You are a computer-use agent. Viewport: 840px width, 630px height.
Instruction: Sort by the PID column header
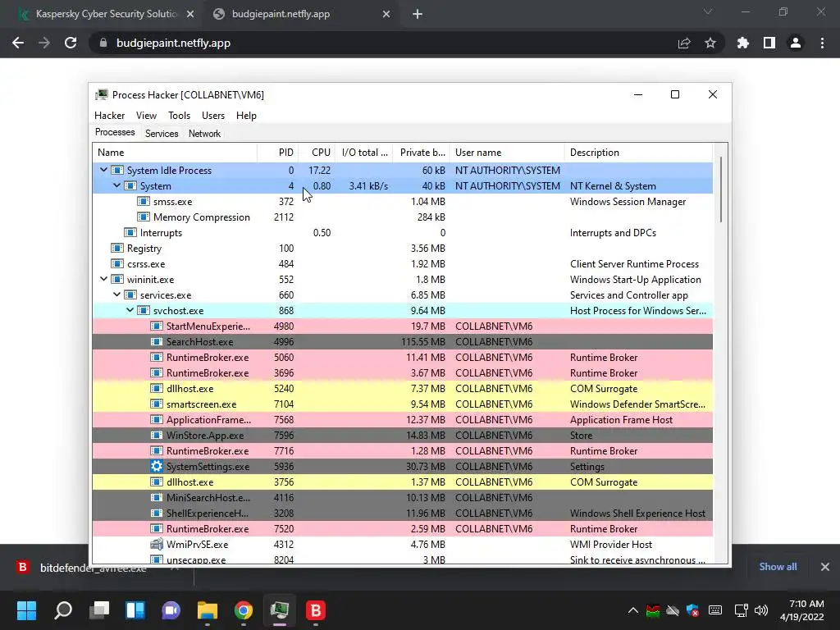[278, 152]
